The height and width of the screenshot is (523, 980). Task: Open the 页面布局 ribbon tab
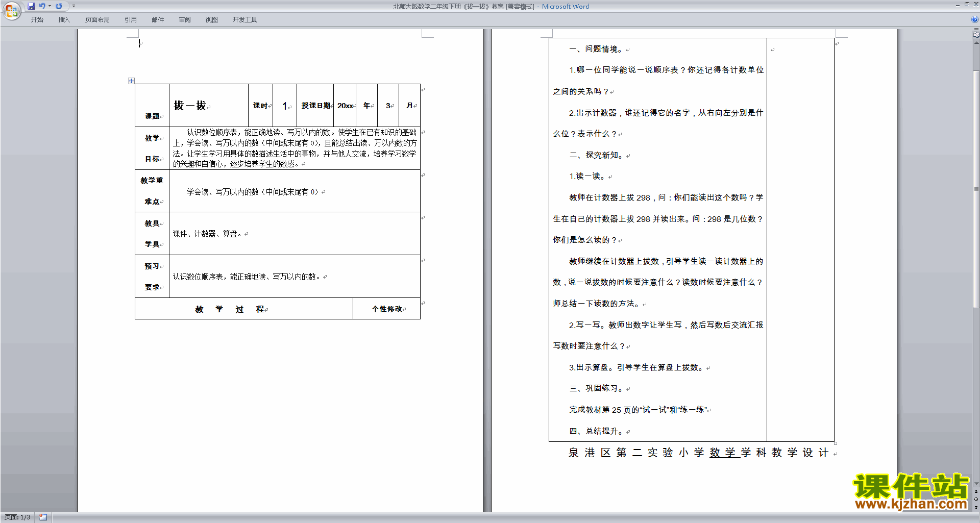(x=97, y=20)
